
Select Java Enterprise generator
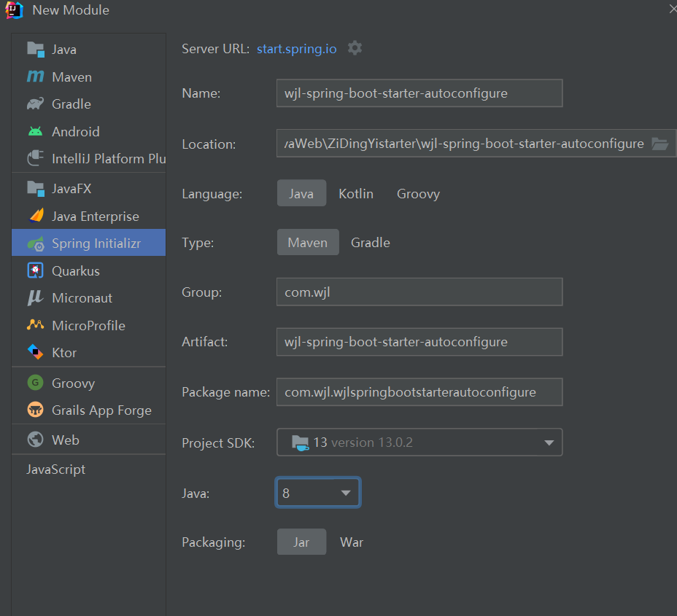[88, 216]
